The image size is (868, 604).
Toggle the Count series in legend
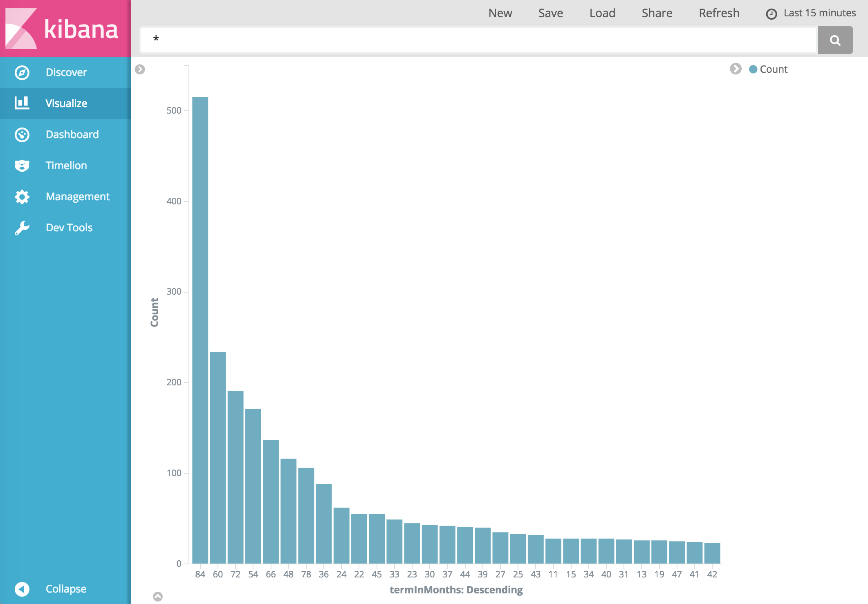click(773, 69)
